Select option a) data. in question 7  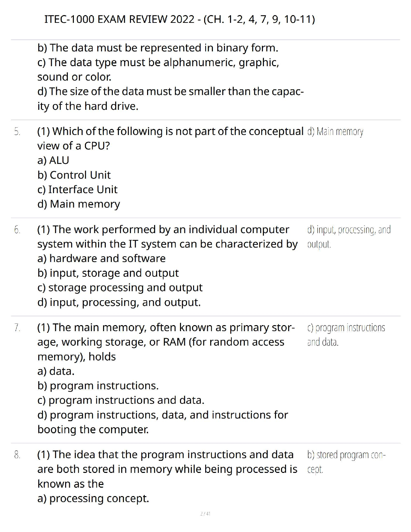coord(56,371)
